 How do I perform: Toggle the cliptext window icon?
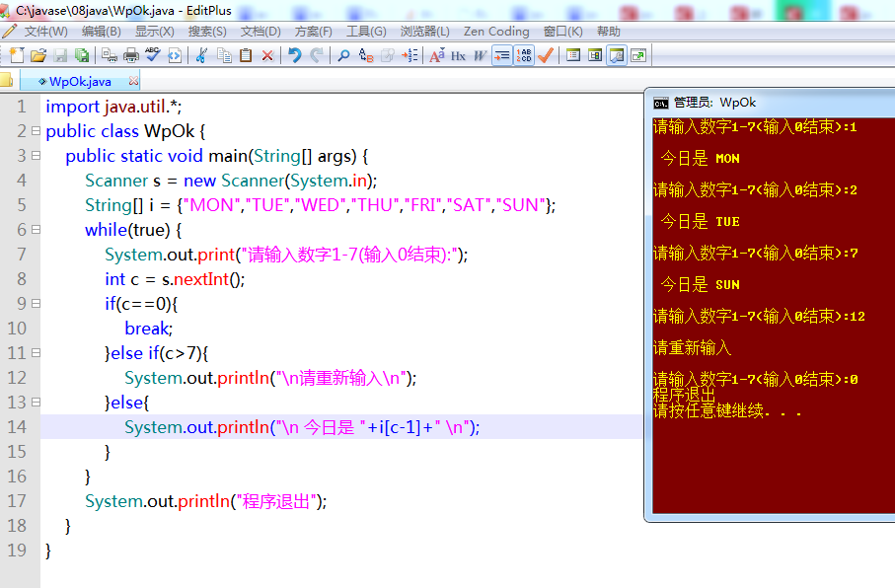[x=573, y=55]
